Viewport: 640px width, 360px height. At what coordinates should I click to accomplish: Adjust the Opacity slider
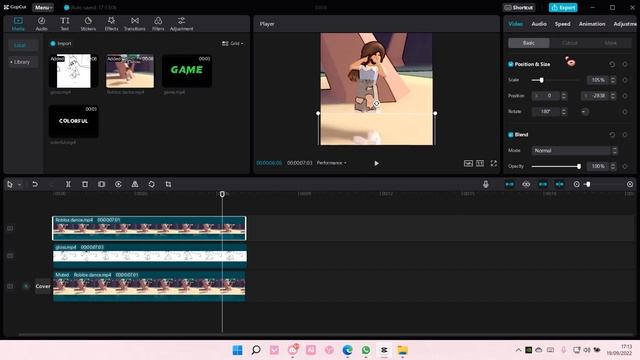(x=556, y=167)
